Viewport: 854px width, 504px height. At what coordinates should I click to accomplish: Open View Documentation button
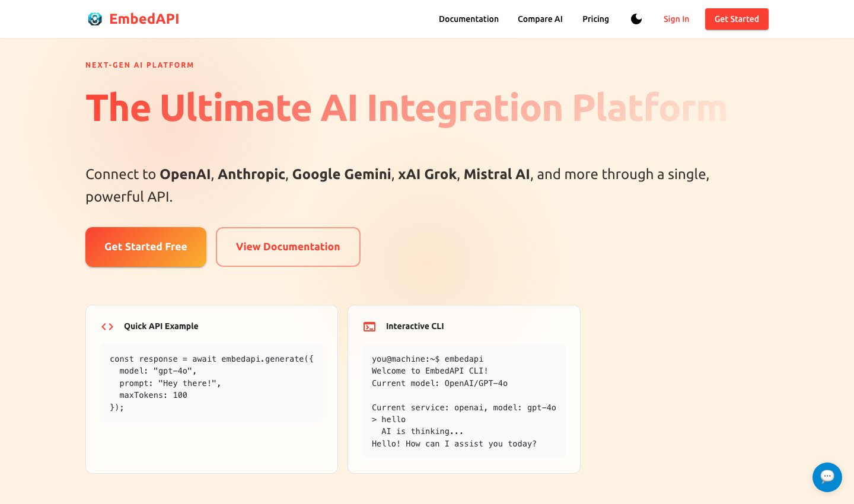pyautogui.click(x=288, y=247)
